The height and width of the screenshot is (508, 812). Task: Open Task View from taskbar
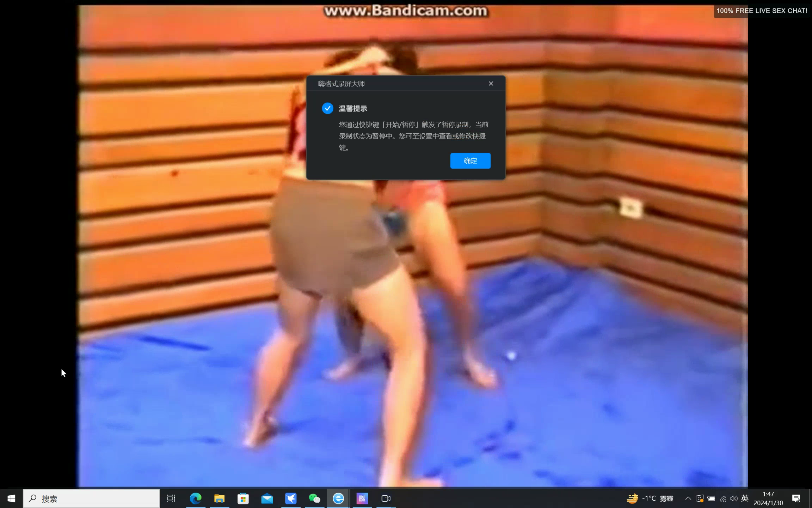tap(171, 498)
